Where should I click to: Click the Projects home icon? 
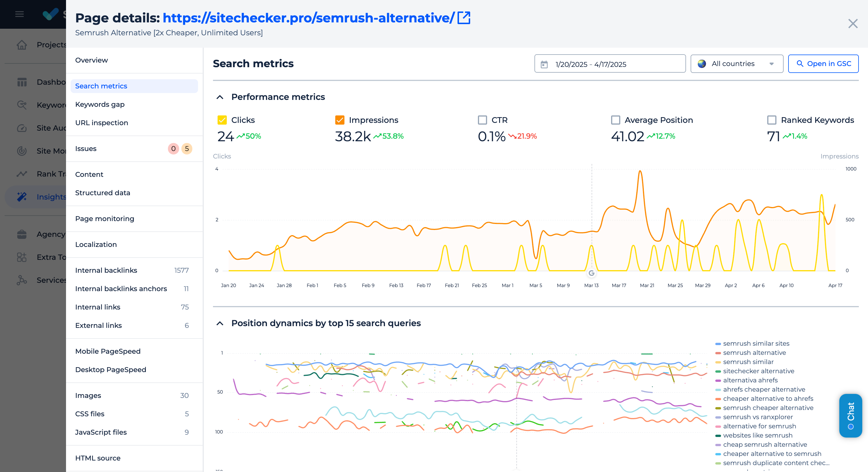pyautogui.click(x=22, y=45)
